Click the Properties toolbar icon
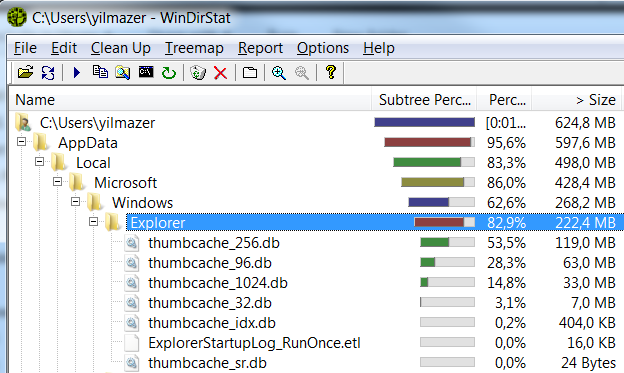The width and height of the screenshot is (624, 373). coord(250,72)
